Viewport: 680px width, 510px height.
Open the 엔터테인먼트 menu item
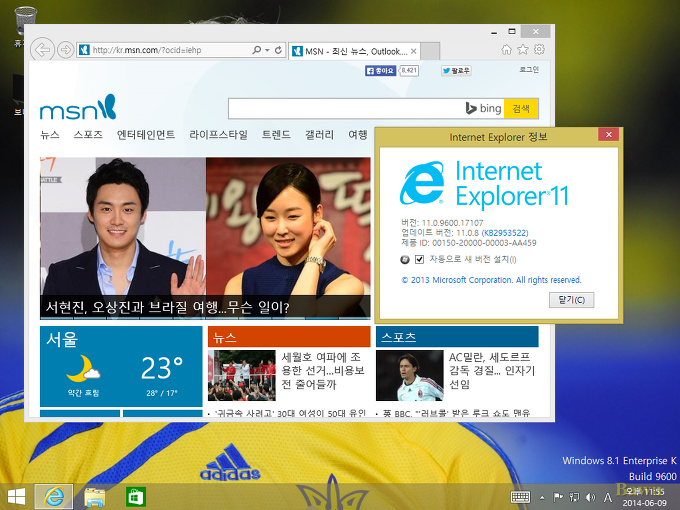(x=146, y=135)
